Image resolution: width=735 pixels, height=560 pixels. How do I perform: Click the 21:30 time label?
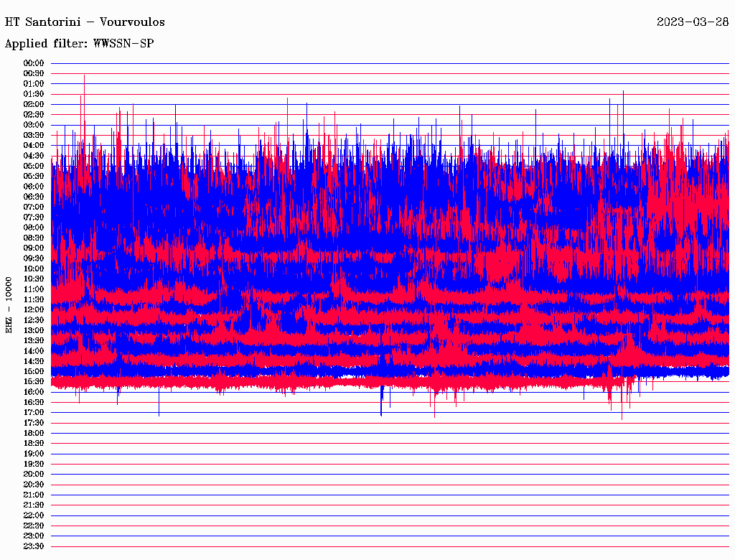(x=34, y=505)
